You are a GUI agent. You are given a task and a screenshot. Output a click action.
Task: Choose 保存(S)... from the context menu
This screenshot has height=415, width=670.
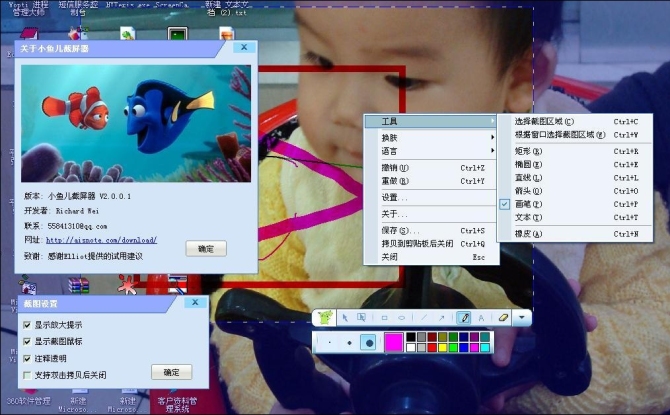[x=431, y=230]
